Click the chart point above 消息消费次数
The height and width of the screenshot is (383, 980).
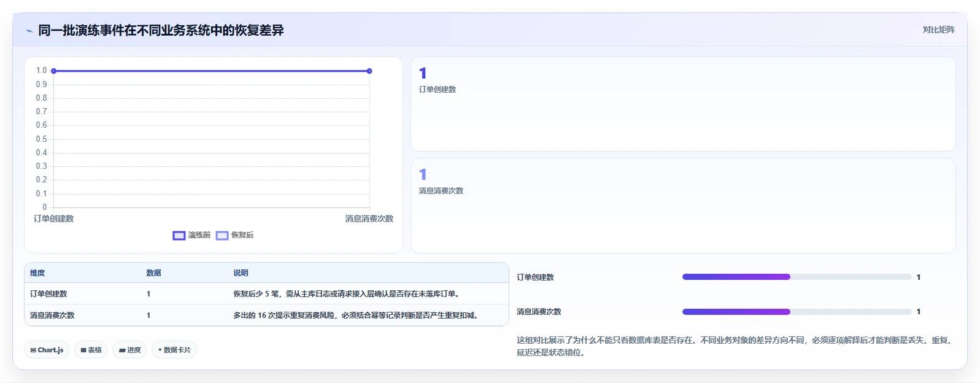point(369,71)
